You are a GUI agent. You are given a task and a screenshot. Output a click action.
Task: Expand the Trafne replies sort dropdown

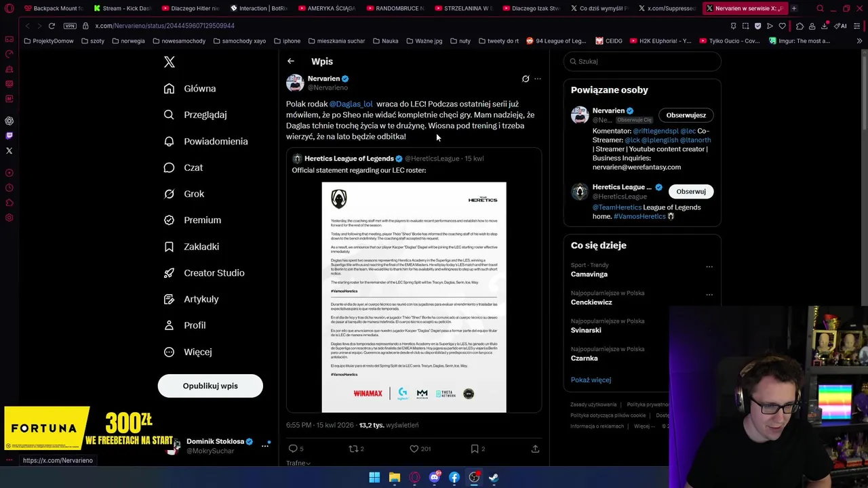(x=298, y=463)
